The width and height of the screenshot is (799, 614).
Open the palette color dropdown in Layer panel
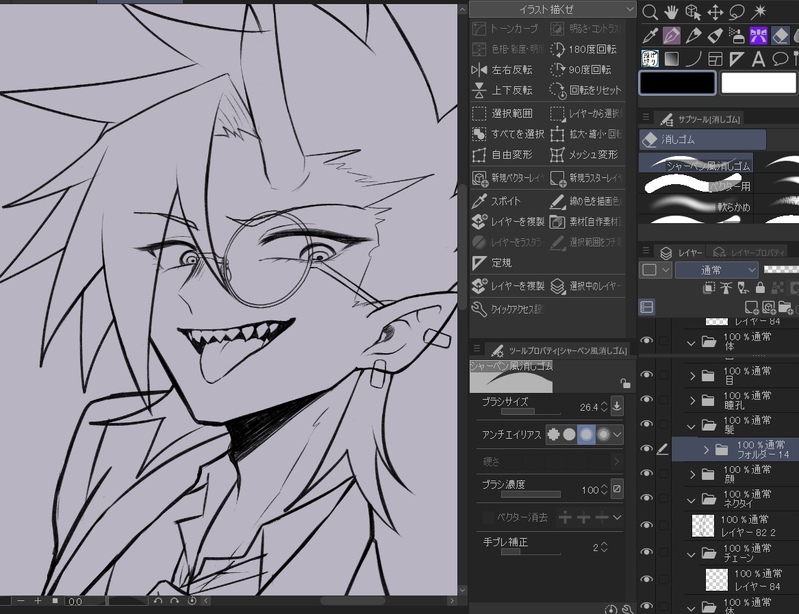pos(655,270)
